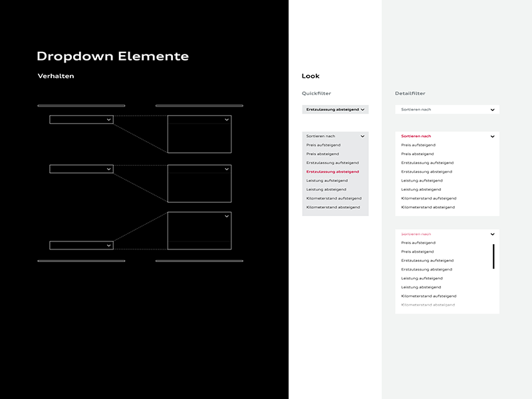Choose 'Erstzulassung absteigend' in the scrollable Detailfilter list
Viewport: 532px width, 399px height.
[427, 269]
